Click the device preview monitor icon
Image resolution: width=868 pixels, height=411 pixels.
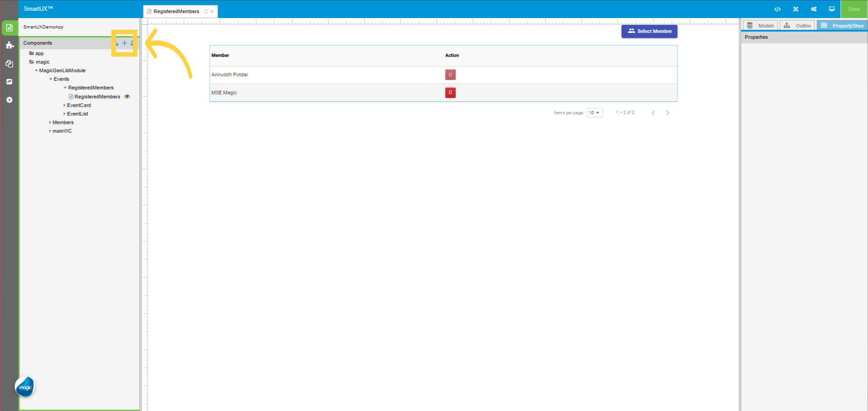(x=832, y=9)
